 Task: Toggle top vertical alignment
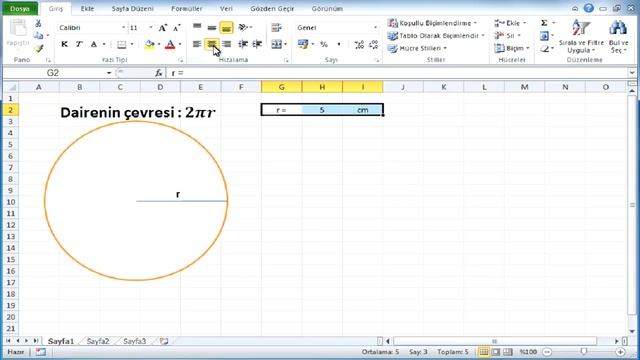pos(197,27)
